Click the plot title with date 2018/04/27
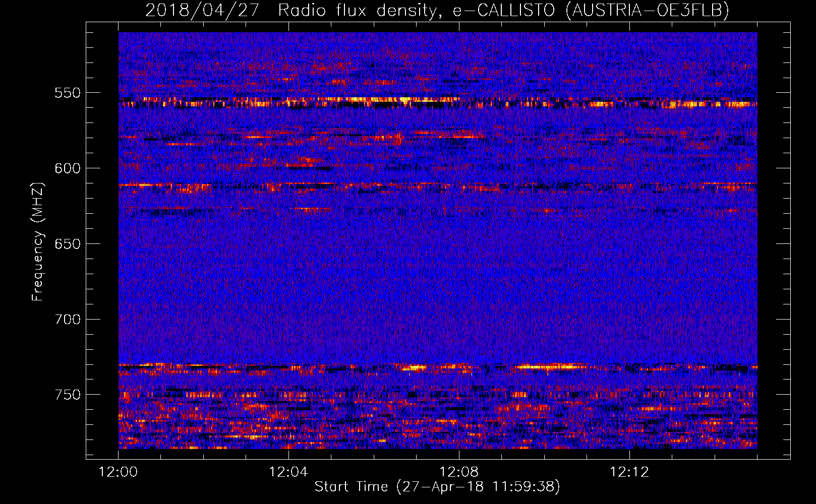The height and width of the screenshot is (504, 816). tap(437, 10)
